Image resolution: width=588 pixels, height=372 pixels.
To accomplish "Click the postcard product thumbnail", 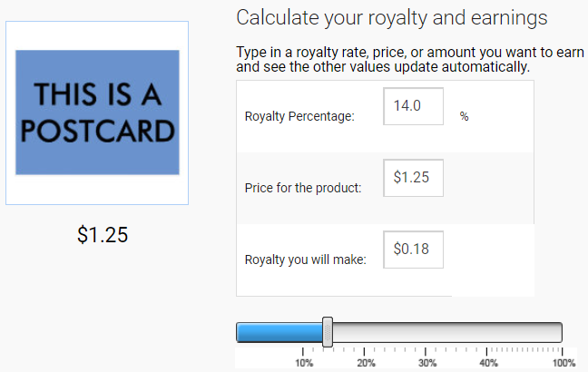I will coord(97,113).
